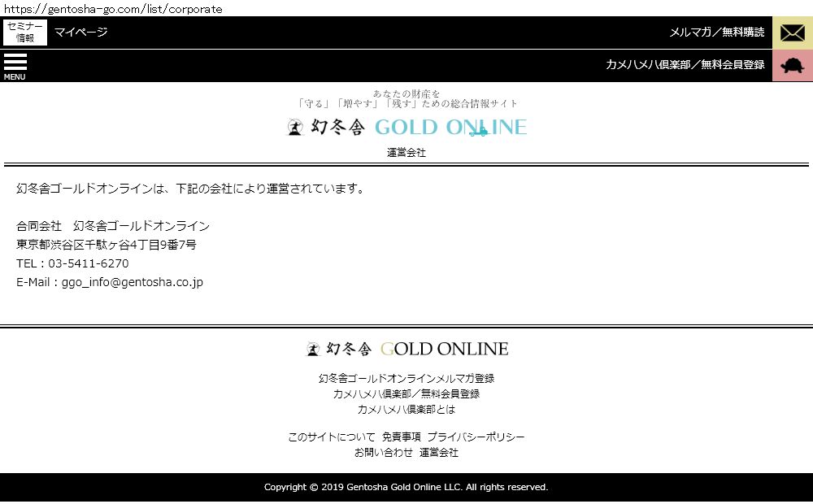Open メルマガ／無料購読 link

(x=716, y=33)
